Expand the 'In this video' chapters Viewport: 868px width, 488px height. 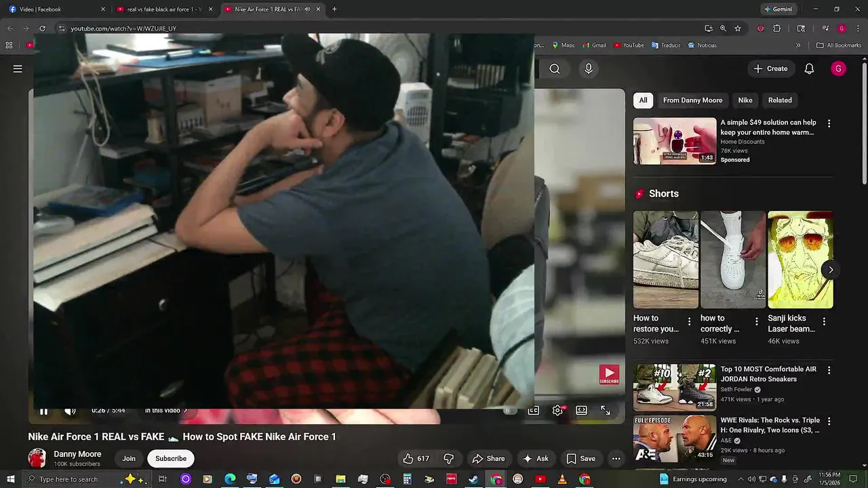pyautogui.click(x=166, y=411)
